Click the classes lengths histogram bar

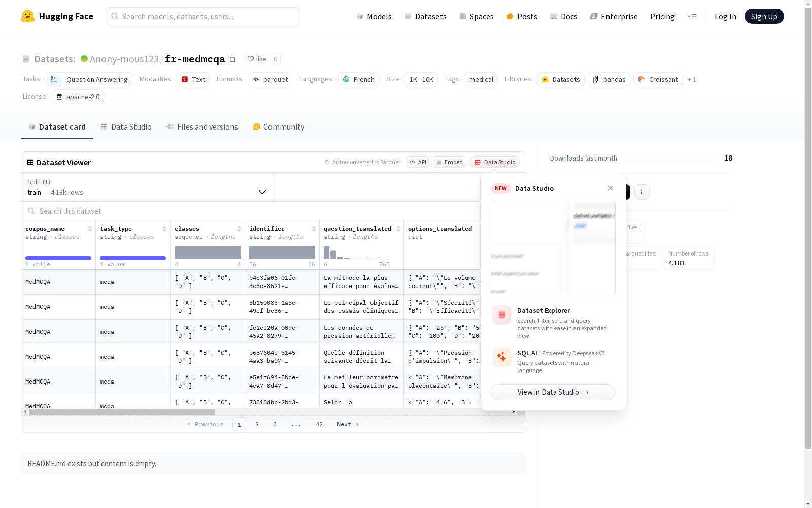coord(208,252)
